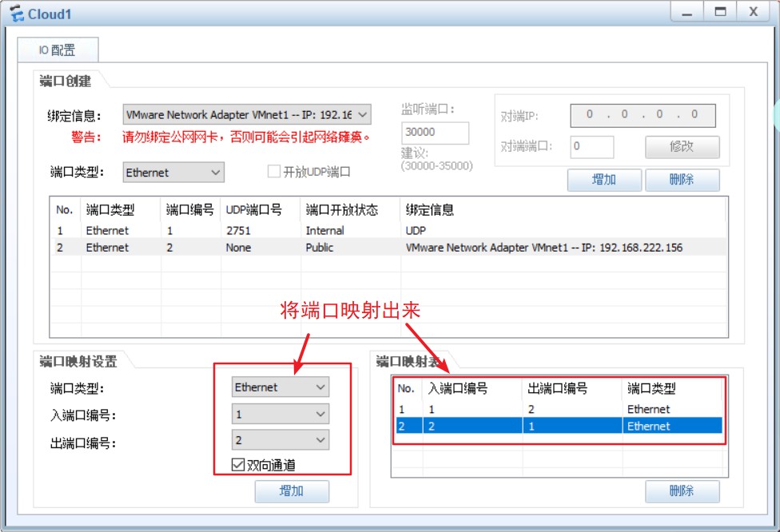Select mapping table row 1 (in 1, out 2)
The height and width of the screenshot is (532, 780).
pyautogui.click(x=559, y=409)
